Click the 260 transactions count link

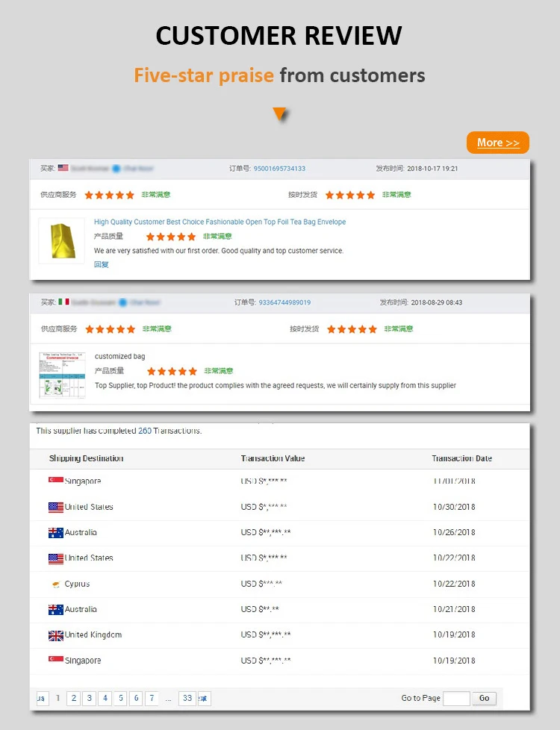coord(145,431)
